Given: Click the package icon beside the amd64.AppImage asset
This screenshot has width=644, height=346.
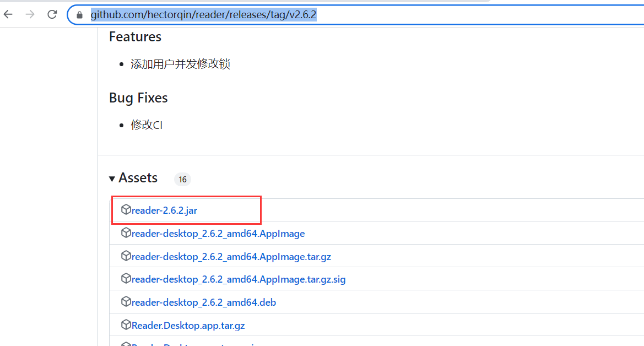Looking at the screenshot, I should click(x=126, y=233).
